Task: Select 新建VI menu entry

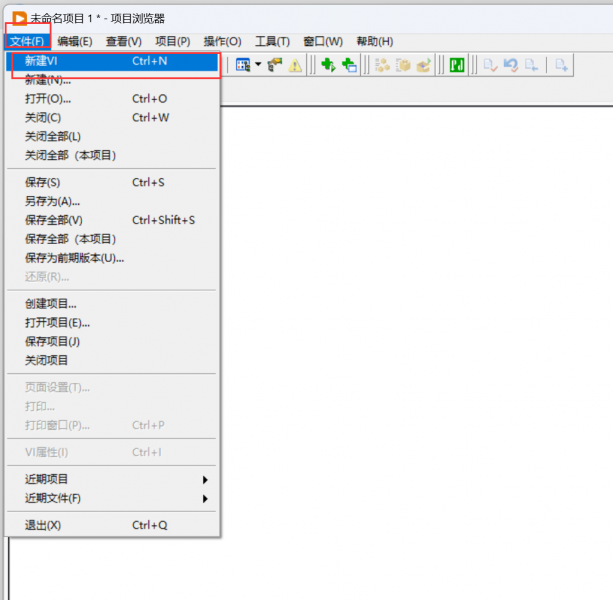Action: click(x=112, y=61)
